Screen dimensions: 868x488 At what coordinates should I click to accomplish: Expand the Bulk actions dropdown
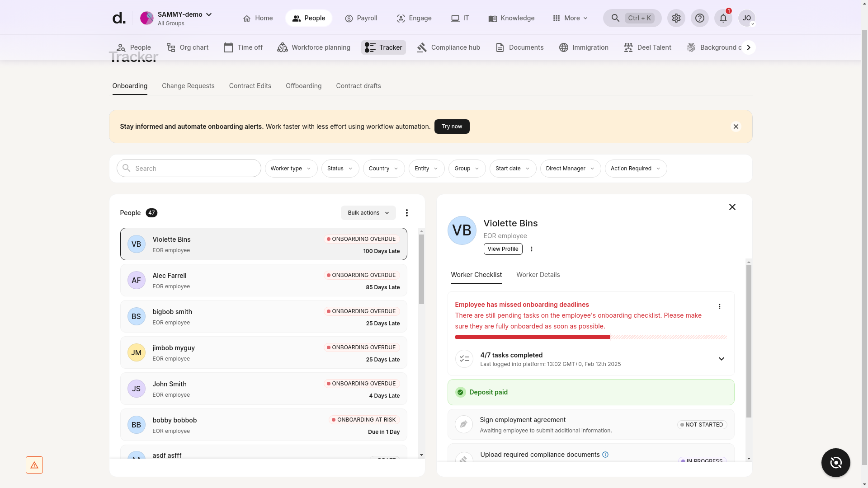(368, 213)
